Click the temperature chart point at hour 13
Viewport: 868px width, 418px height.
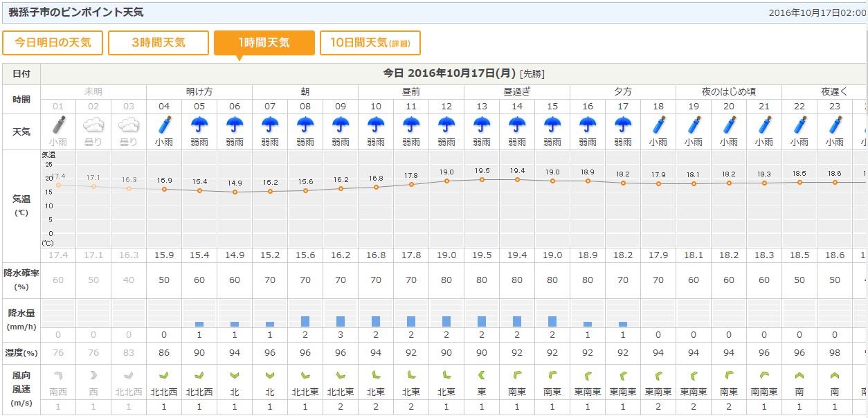[x=482, y=179]
